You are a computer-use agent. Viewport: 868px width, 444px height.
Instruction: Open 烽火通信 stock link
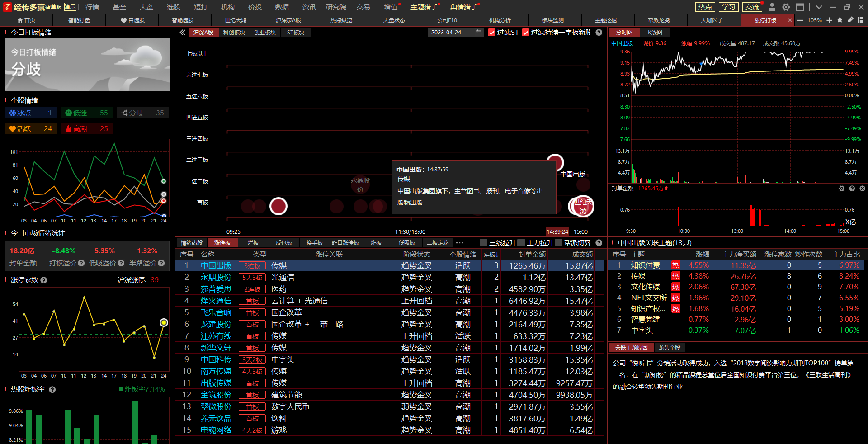(x=216, y=301)
